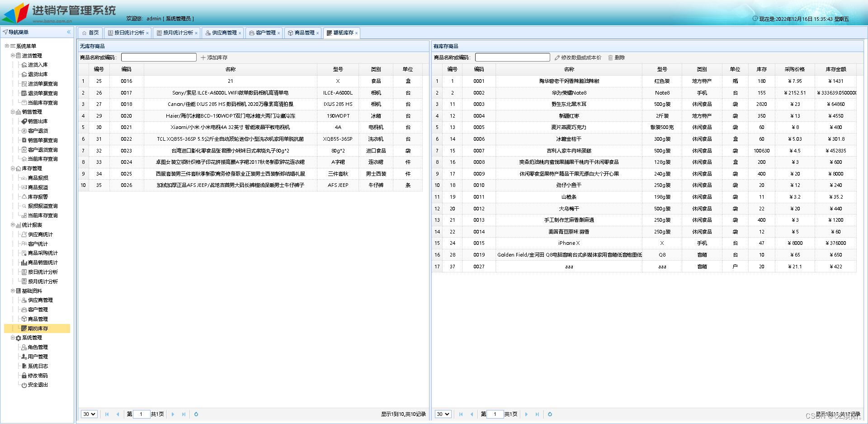Select the 野生东北黑木耳 row
Screen dimensions: 868x424
point(644,104)
